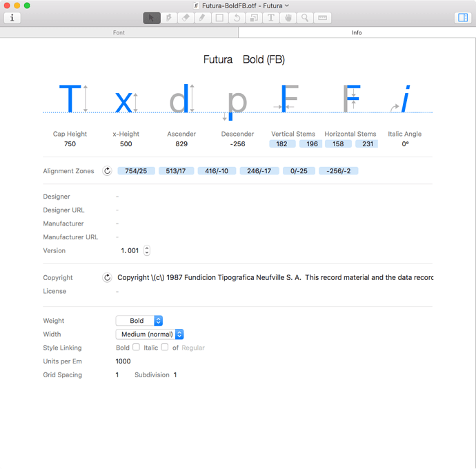Edit the x-Height value 500

pos(126,144)
